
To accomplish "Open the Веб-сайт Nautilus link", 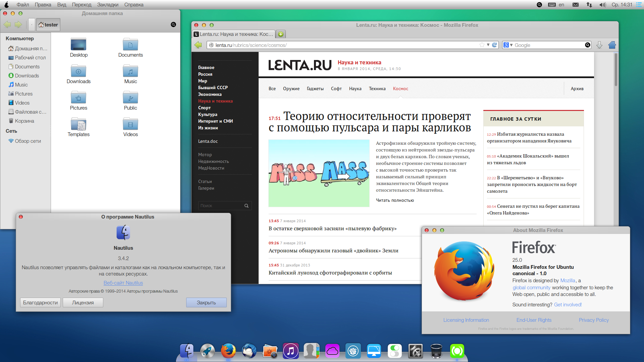I will [123, 283].
